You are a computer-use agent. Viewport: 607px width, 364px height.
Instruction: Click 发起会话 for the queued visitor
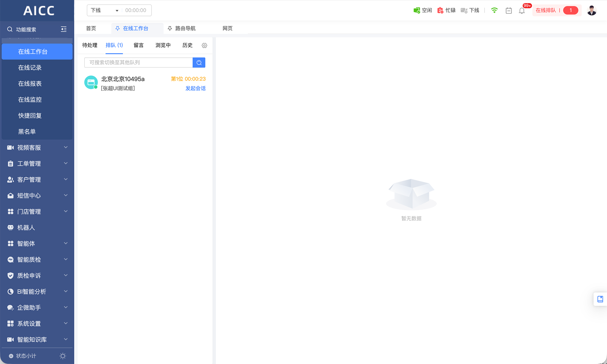pyautogui.click(x=195, y=88)
